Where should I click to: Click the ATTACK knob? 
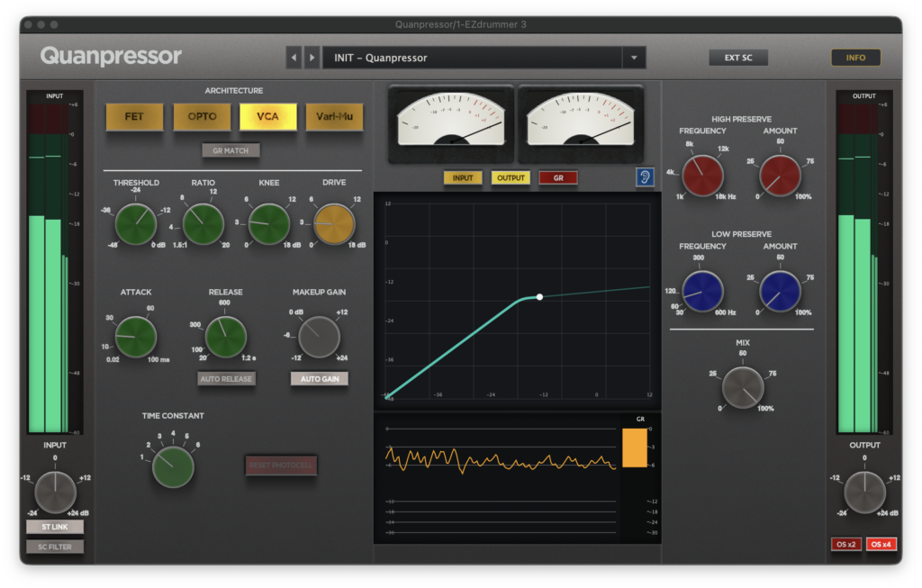coord(136,337)
